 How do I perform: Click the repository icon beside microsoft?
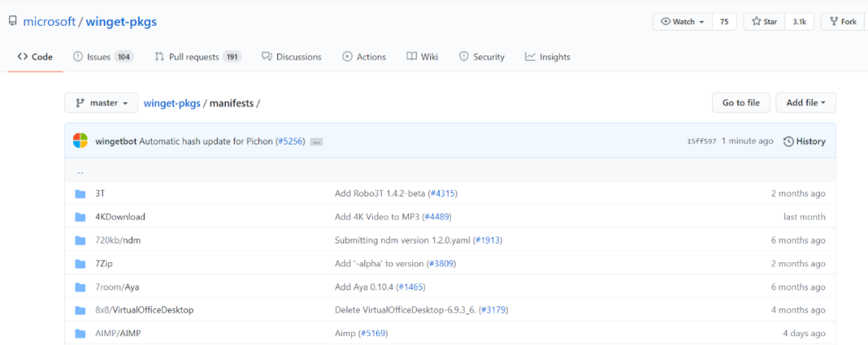point(12,23)
